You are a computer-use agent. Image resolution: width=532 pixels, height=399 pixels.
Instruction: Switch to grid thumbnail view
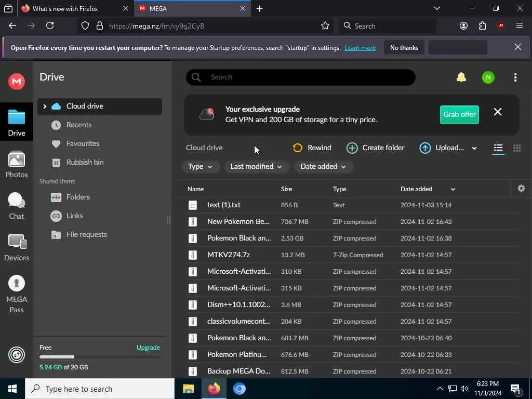tap(517, 148)
